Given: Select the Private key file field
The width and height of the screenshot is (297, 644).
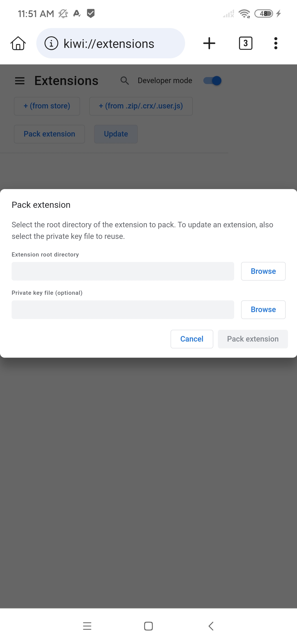Looking at the screenshot, I should [123, 310].
